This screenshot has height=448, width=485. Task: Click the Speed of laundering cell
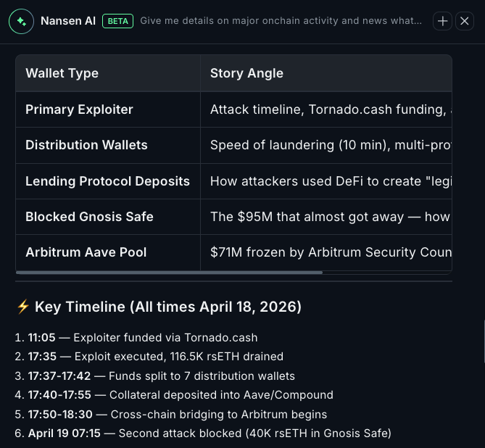click(326, 145)
